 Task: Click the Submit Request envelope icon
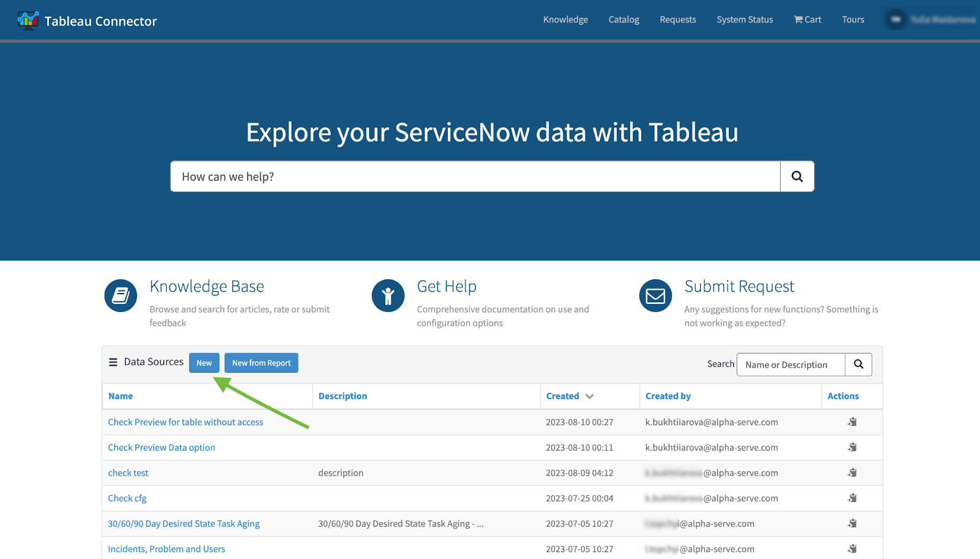pyautogui.click(x=655, y=295)
